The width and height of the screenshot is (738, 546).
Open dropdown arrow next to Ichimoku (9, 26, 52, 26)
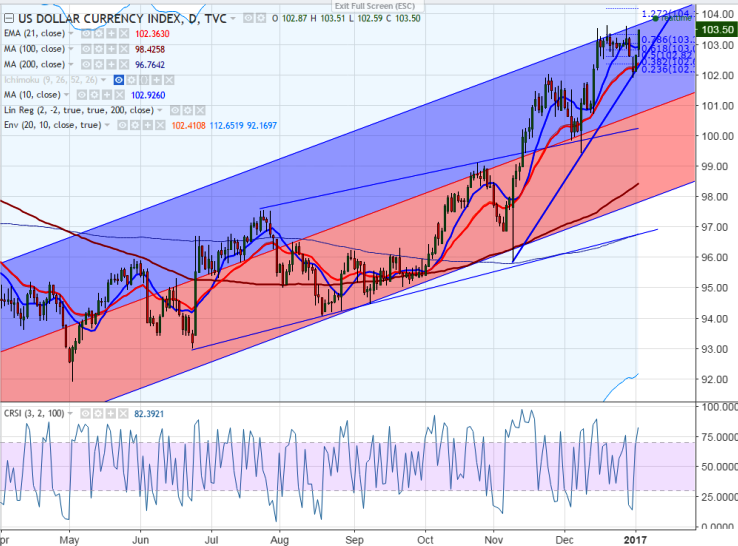(x=104, y=80)
